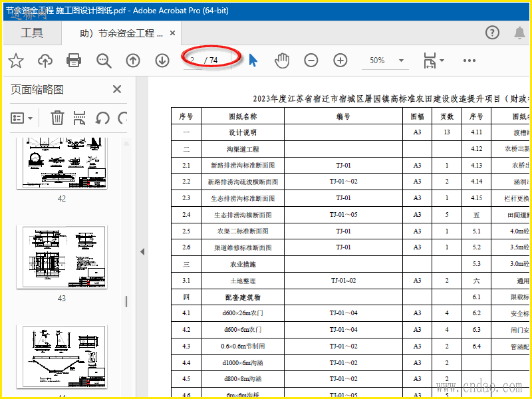Collapse the left navigation pane arrow
This screenshot has width=532, height=399.
click(142, 251)
